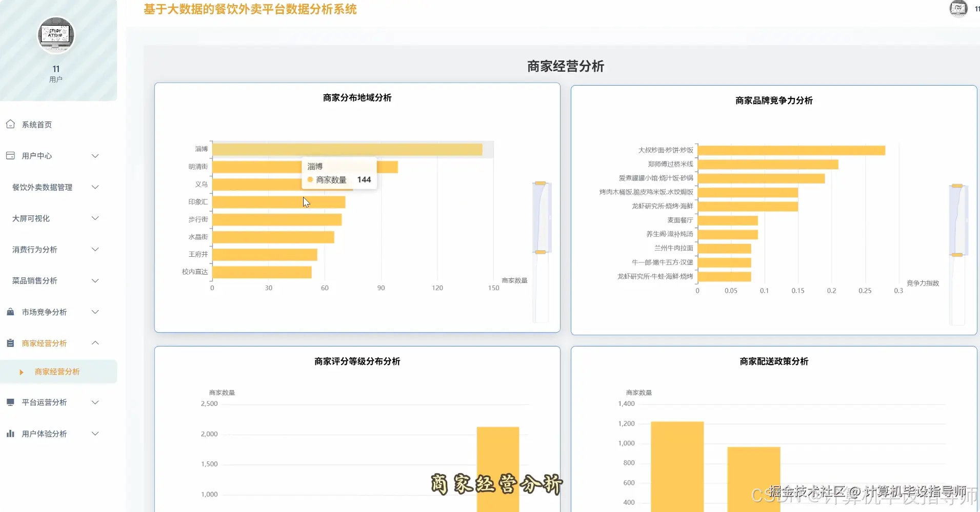980x512 pixels.
Task: Click the monitor icon beside 平台运营分析
Action: point(10,402)
